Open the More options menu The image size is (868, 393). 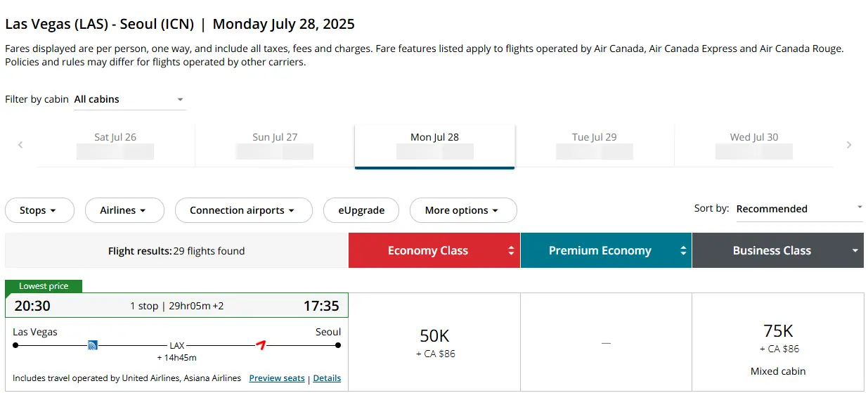pyautogui.click(x=463, y=210)
